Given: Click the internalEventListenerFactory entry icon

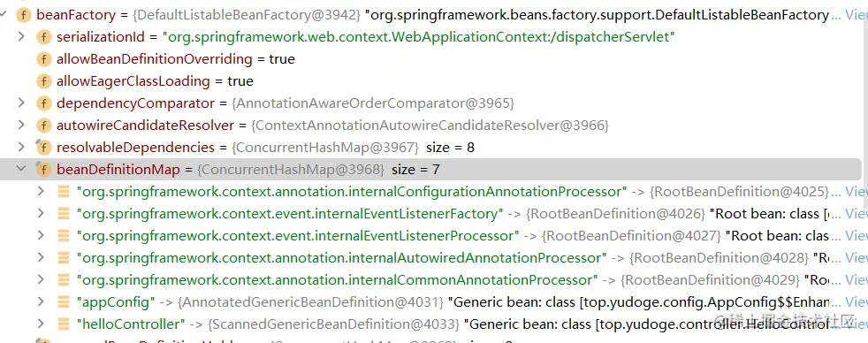Looking at the screenshot, I should click(64, 214).
